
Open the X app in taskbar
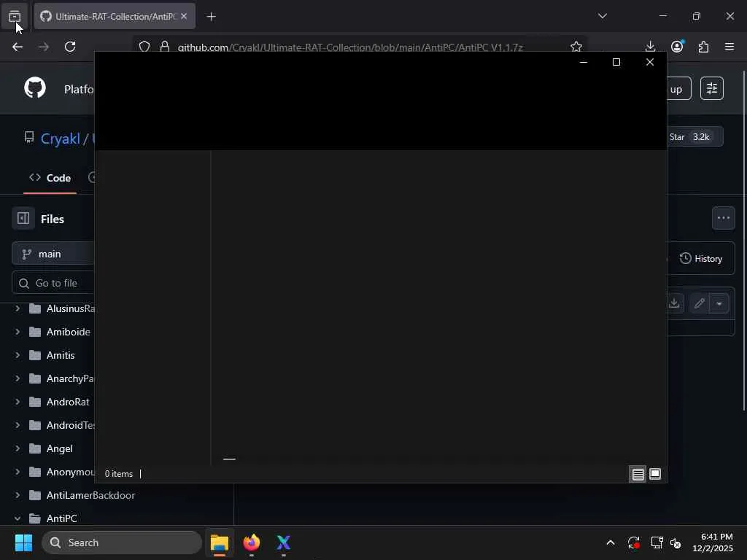[284, 542]
